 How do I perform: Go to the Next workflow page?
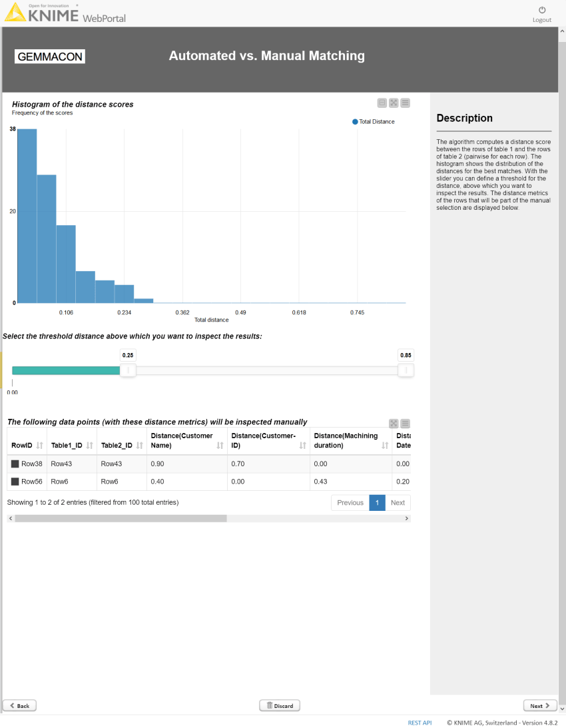[x=540, y=706]
